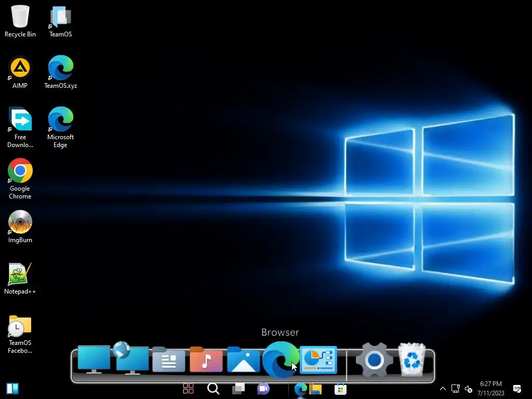Select the Google Chrome desktop shortcut

click(20, 179)
